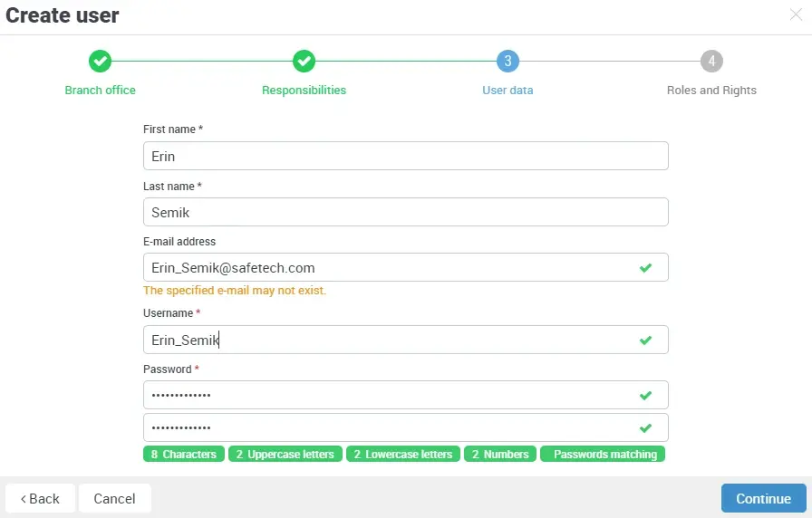
Task: Click the 'Create user' dialog title
Action: (63, 15)
